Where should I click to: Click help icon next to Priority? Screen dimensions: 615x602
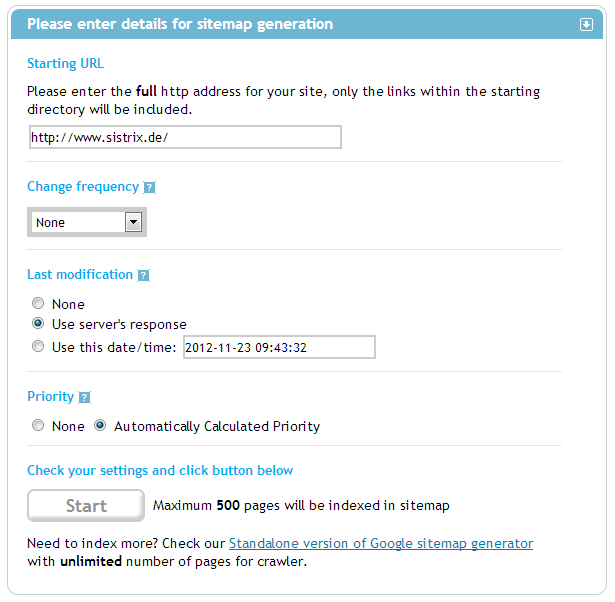click(x=84, y=397)
